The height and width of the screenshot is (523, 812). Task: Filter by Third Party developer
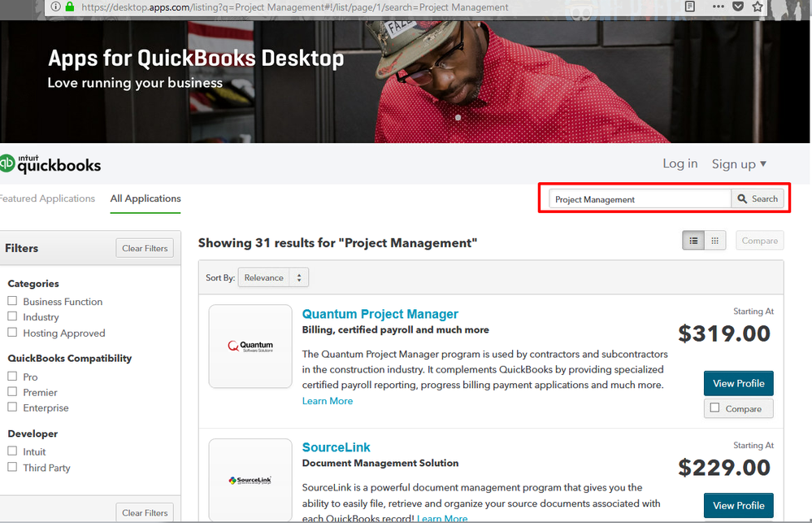point(12,467)
